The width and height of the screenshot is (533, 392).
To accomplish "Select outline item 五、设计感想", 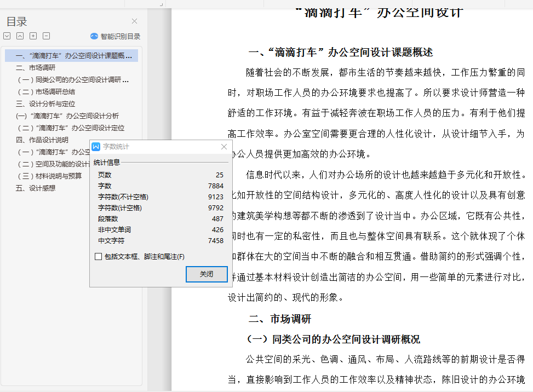I will [x=36, y=188].
